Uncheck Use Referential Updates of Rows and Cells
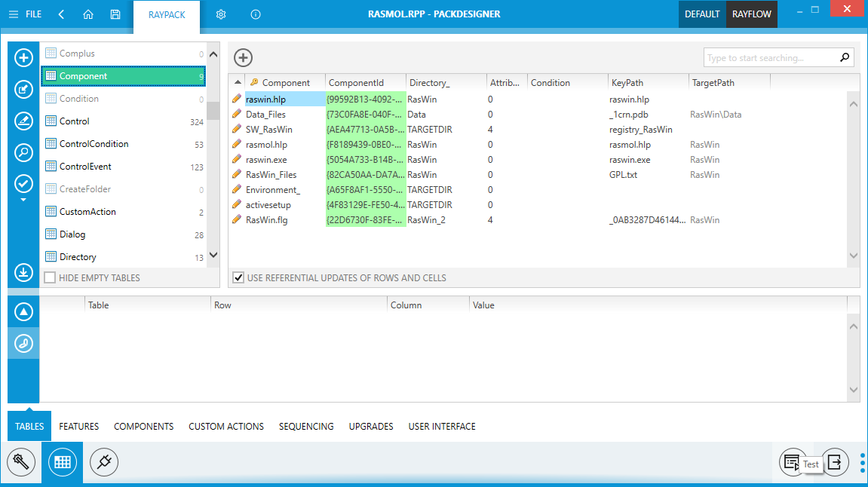 238,278
